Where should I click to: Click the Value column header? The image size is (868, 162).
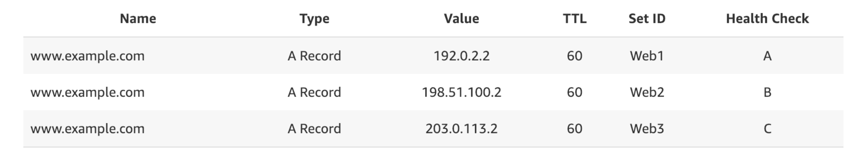461,19
